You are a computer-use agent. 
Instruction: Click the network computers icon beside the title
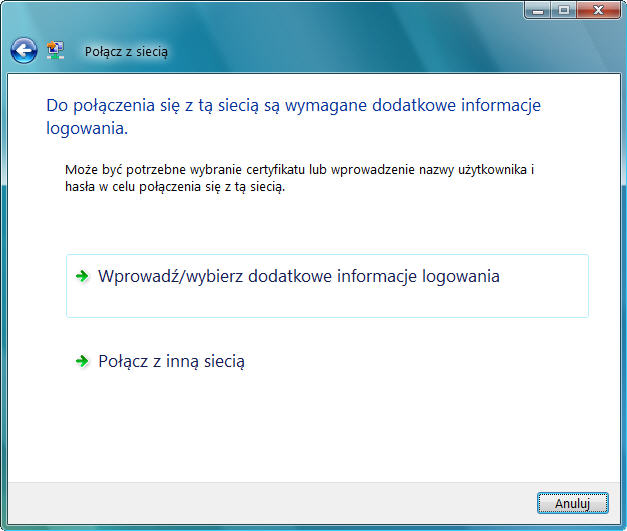[x=55, y=49]
